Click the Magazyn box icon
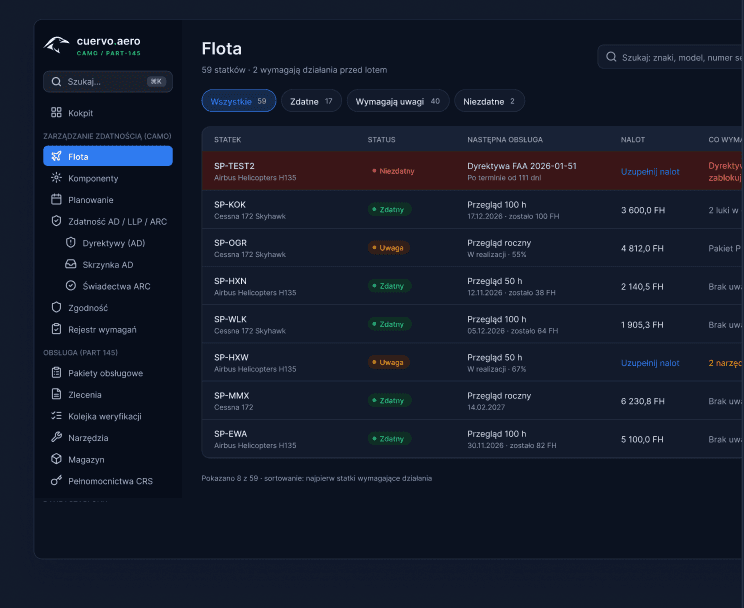This screenshot has width=744, height=608. 56,459
